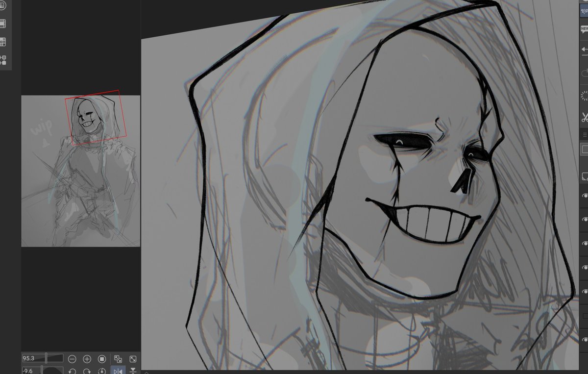
Task: Rotate canvas right in the Navigator
Action: coord(87,371)
